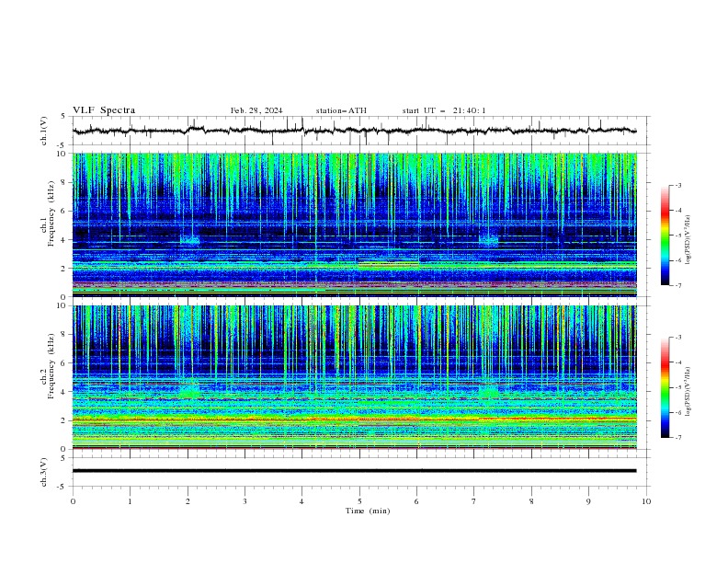Click the ch.3 flat voltage trace
Screen dimensions: 728x563
[x=355, y=471]
